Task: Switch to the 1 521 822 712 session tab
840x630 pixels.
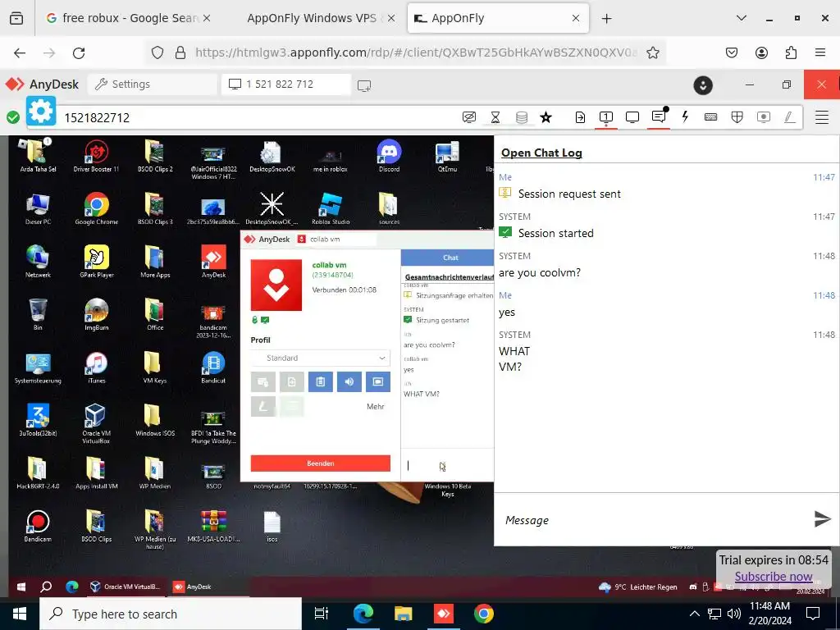Action: point(286,84)
